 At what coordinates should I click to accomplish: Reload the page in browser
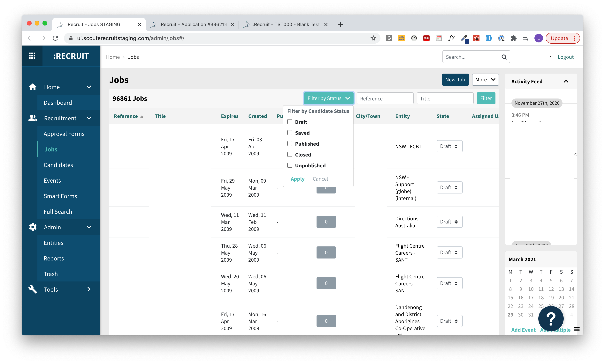(56, 38)
